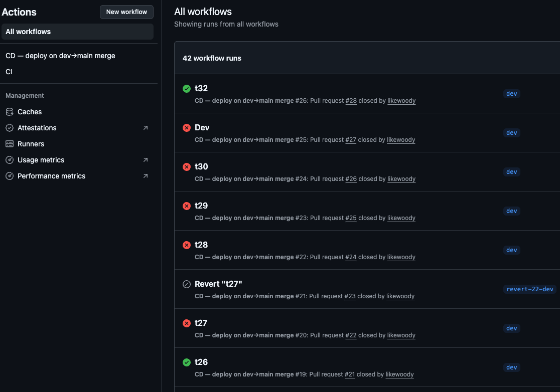The image size is (560, 392).
Task: Click the Performance metrics gauge icon
Action: pos(10,176)
